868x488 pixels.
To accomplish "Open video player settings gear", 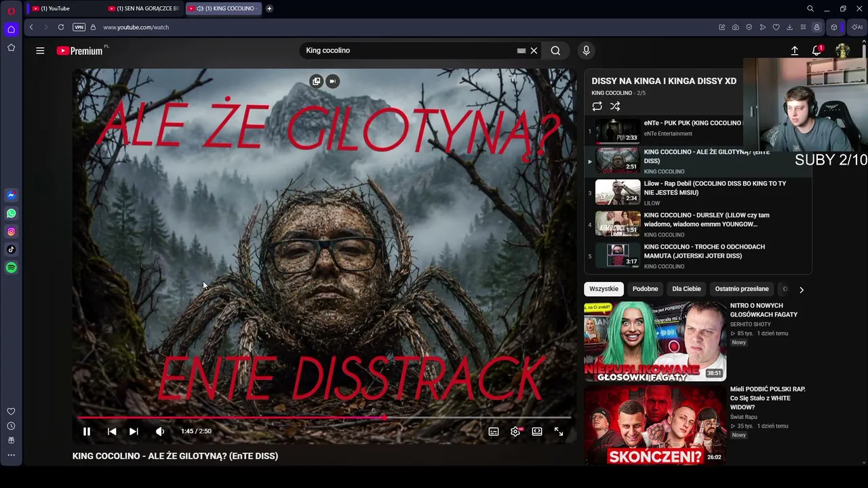I will pos(516,432).
